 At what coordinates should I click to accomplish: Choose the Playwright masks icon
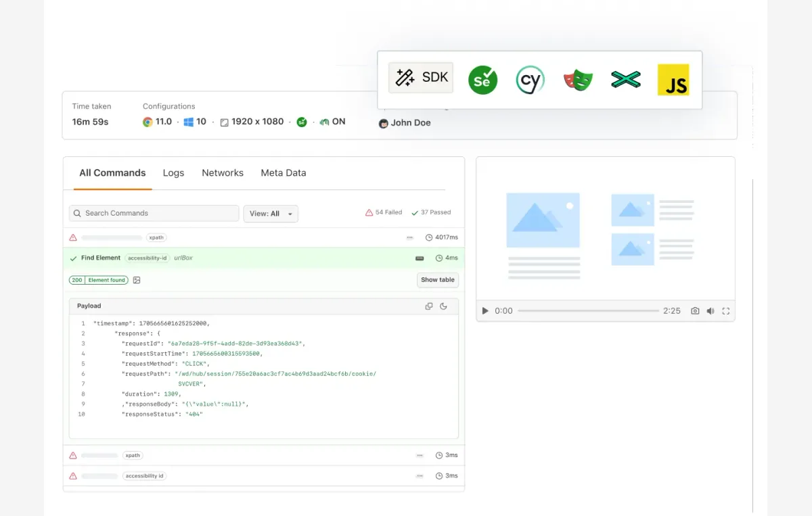(578, 80)
